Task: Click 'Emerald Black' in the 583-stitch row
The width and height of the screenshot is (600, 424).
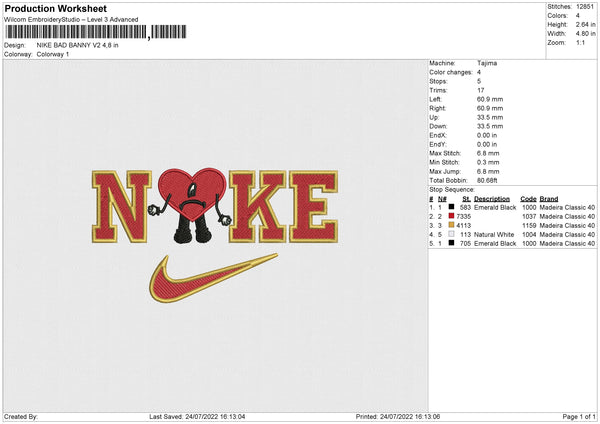Action: [x=495, y=207]
